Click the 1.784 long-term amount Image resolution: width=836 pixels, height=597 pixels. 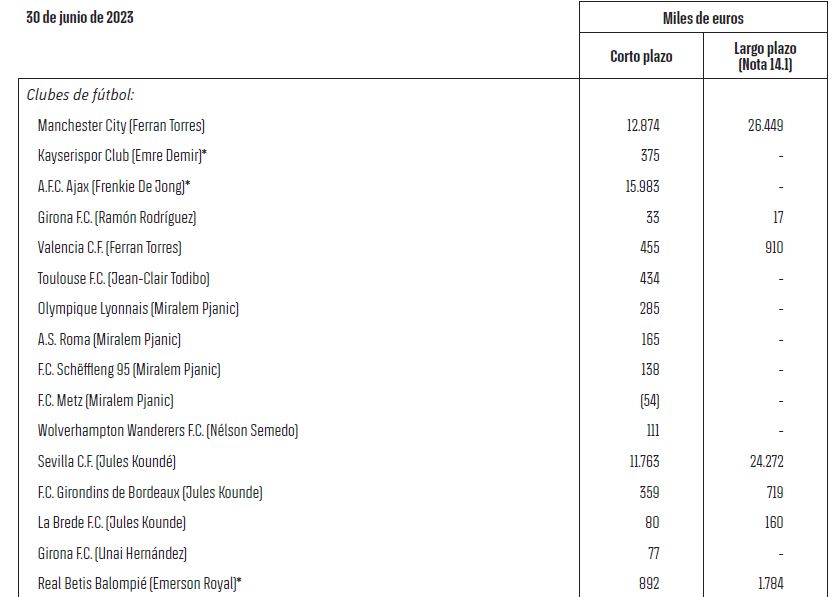pos(768,584)
